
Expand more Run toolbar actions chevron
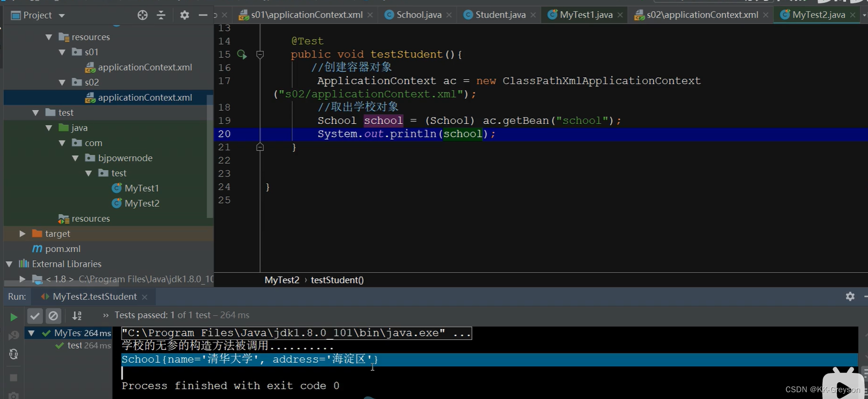point(106,315)
